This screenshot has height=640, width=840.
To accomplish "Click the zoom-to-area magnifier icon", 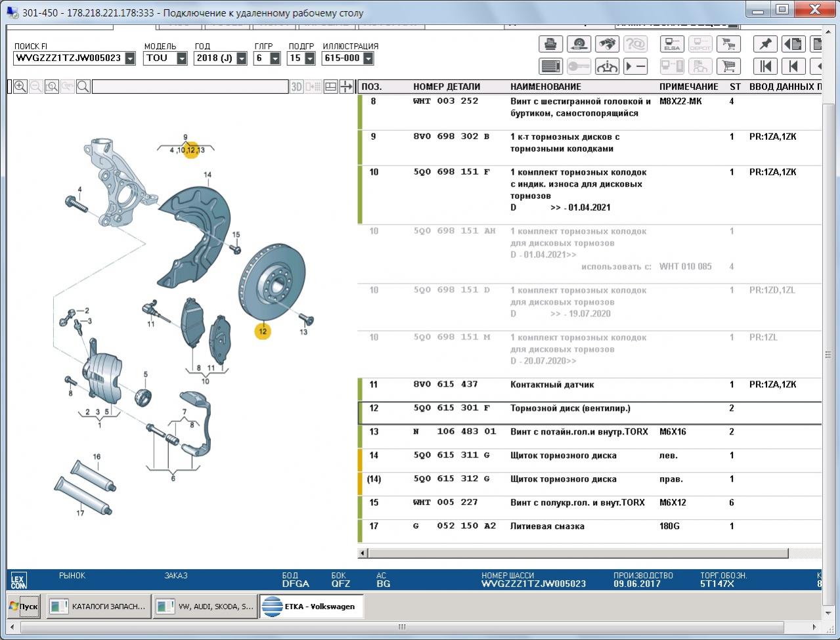I will (52, 87).
